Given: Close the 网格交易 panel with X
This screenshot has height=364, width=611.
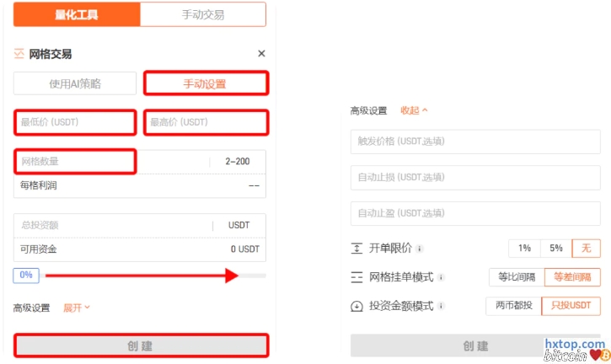Looking at the screenshot, I should click(261, 54).
